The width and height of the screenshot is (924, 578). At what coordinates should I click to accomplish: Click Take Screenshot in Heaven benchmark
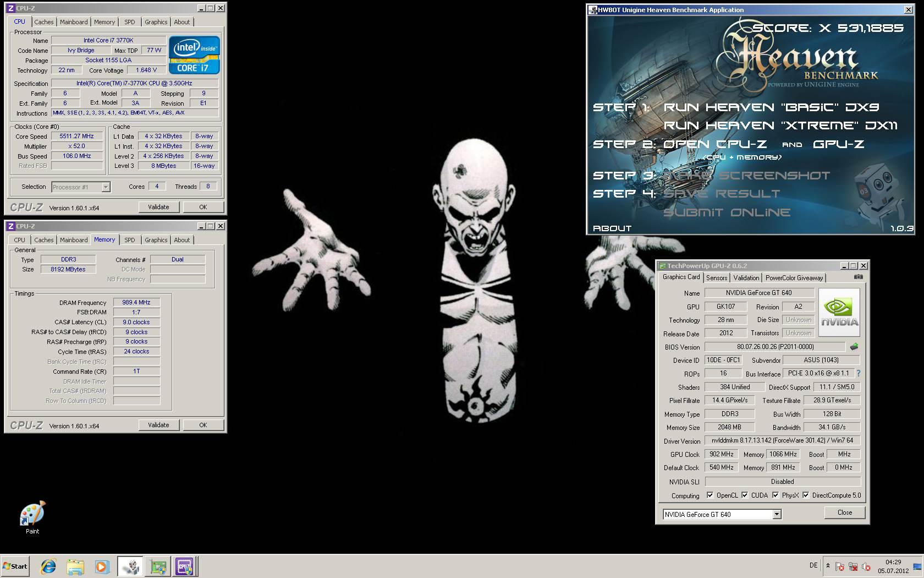click(x=746, y=176)
